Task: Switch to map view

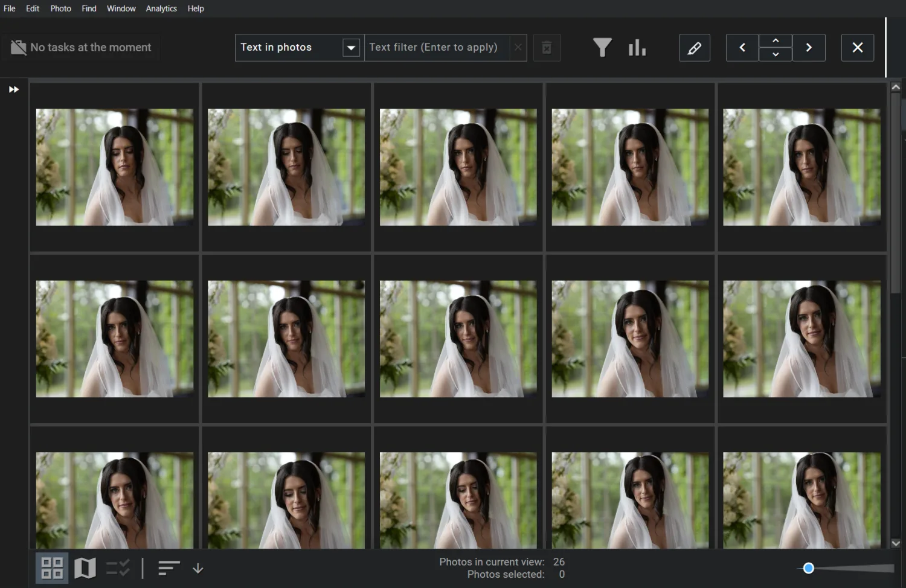Action: click(85, 568)
